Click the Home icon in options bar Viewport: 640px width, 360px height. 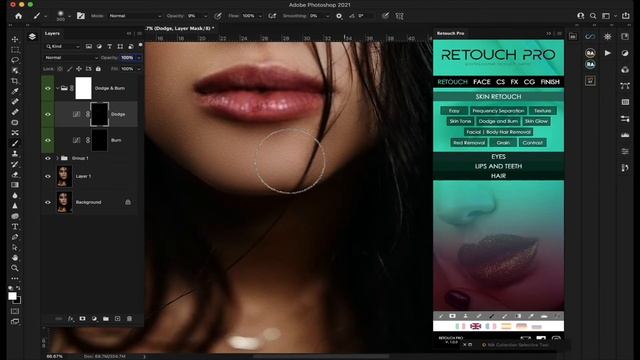18,16
